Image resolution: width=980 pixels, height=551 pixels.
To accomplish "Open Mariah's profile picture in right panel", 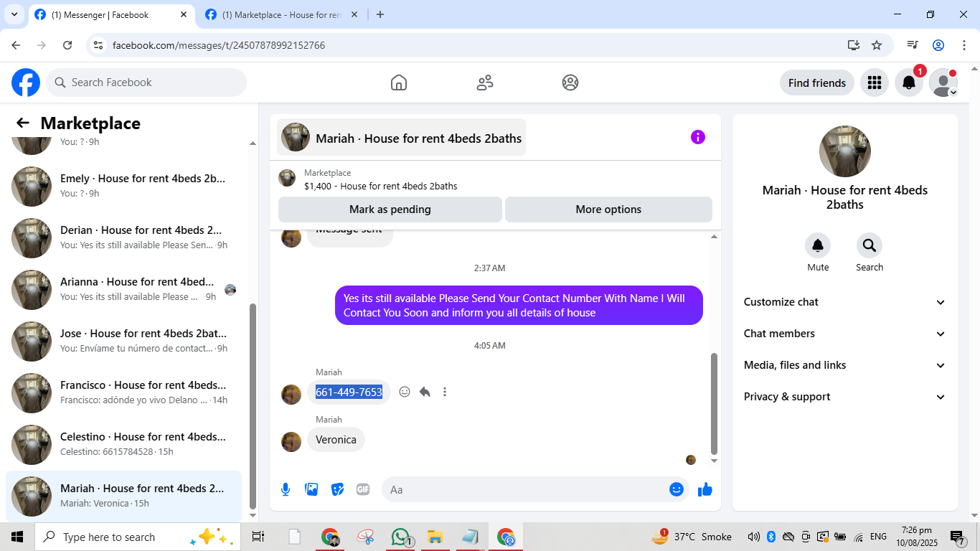I will pyautogui.click(x=845, y=151).
